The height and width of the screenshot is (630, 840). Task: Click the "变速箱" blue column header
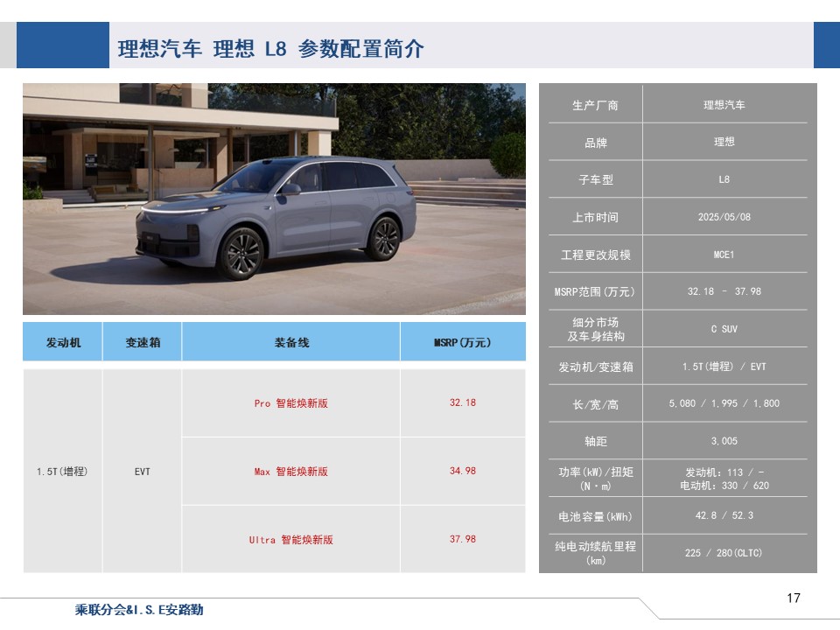tap(143, 342)
